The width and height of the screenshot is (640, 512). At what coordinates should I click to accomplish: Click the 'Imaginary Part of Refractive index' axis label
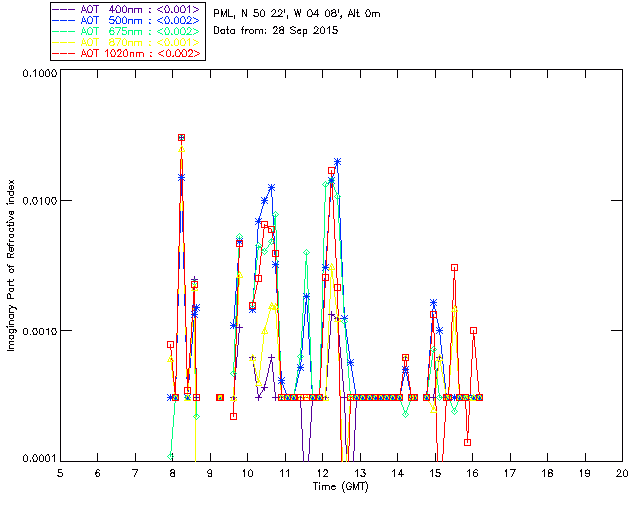(11, 265)
